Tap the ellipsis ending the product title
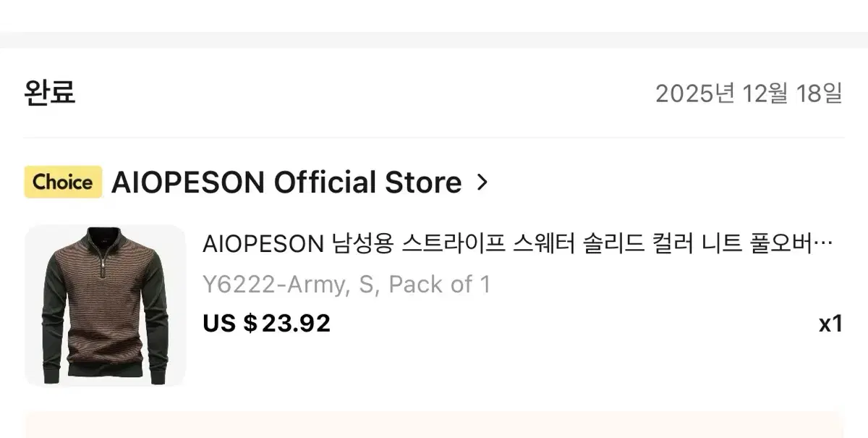 824,246
